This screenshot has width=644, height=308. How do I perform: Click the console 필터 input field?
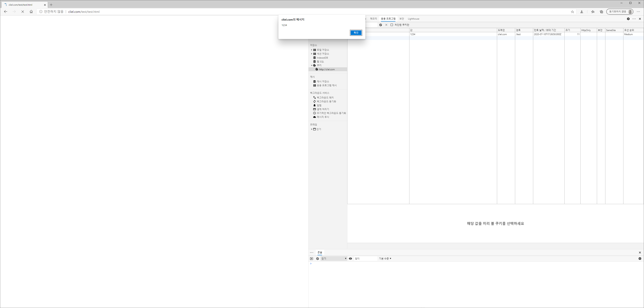pos(365,259)
